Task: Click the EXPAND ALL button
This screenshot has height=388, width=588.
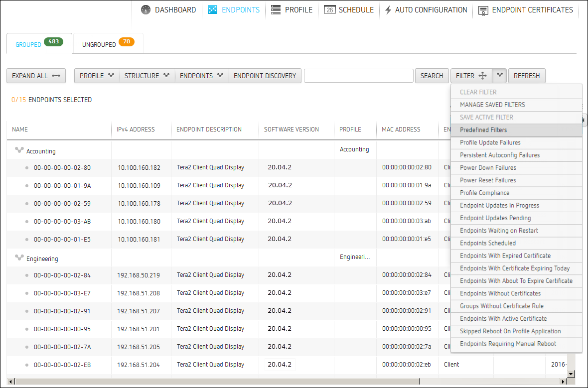Action: pyautogui.click(x=36, y=76)
